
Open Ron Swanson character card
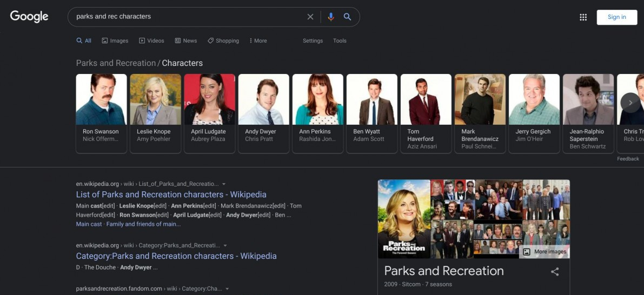tap(102, 113)
